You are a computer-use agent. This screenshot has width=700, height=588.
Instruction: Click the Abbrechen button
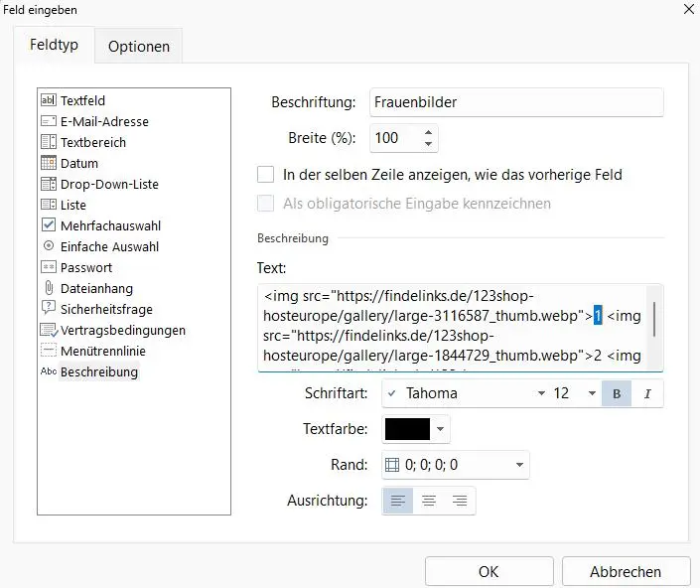click(x=626, y=571)
